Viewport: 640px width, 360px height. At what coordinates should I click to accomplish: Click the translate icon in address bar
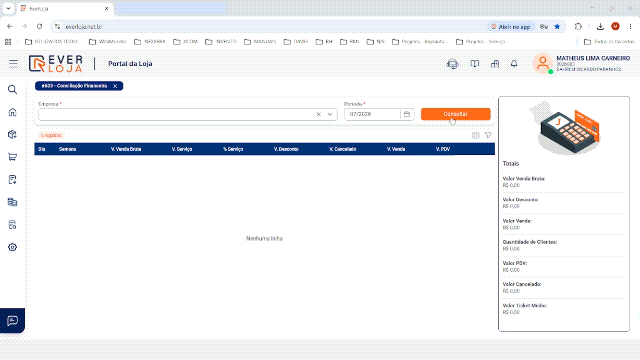click(x=544, y=27)
